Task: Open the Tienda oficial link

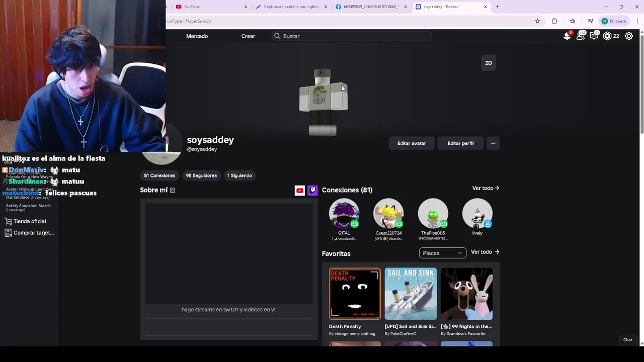Action: tap(30, 221)
